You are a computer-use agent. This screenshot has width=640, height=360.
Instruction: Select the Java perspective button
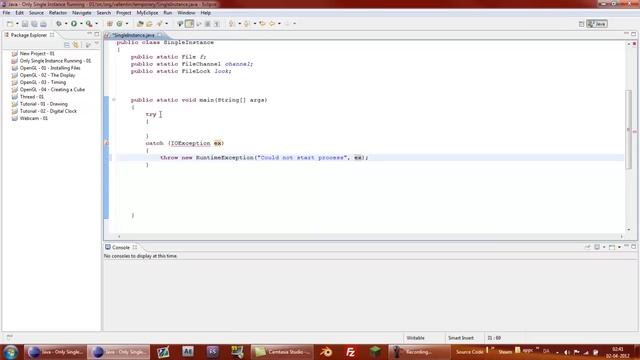597,24
